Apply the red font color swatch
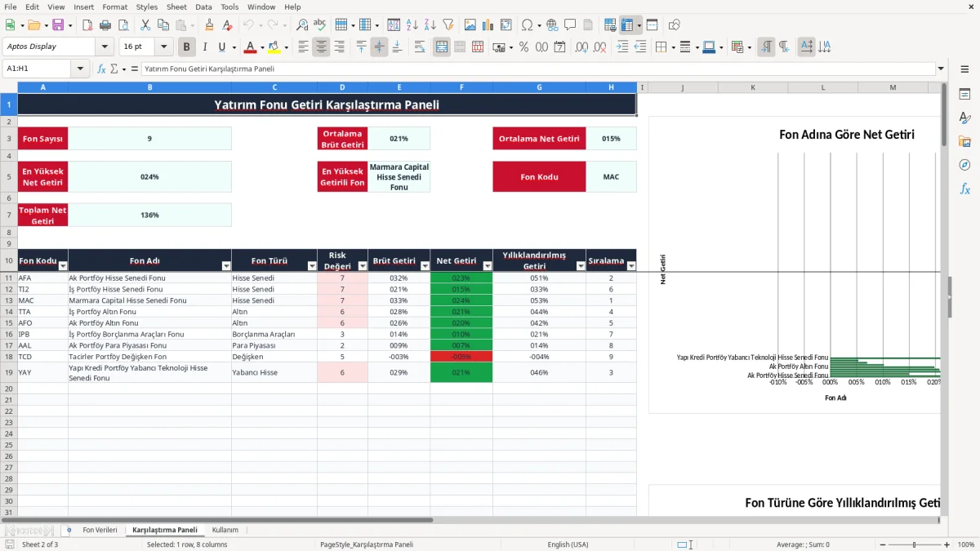The width and height of the screenshot is (980, 551). 251,47
